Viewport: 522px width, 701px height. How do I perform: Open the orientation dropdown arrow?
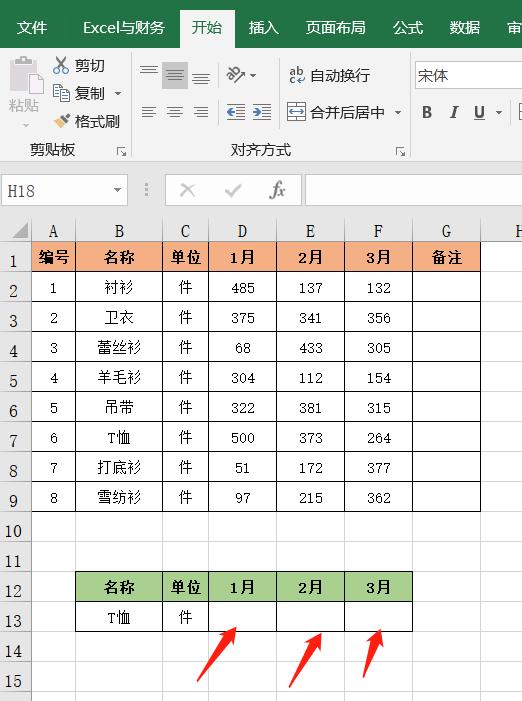(253, 75)
